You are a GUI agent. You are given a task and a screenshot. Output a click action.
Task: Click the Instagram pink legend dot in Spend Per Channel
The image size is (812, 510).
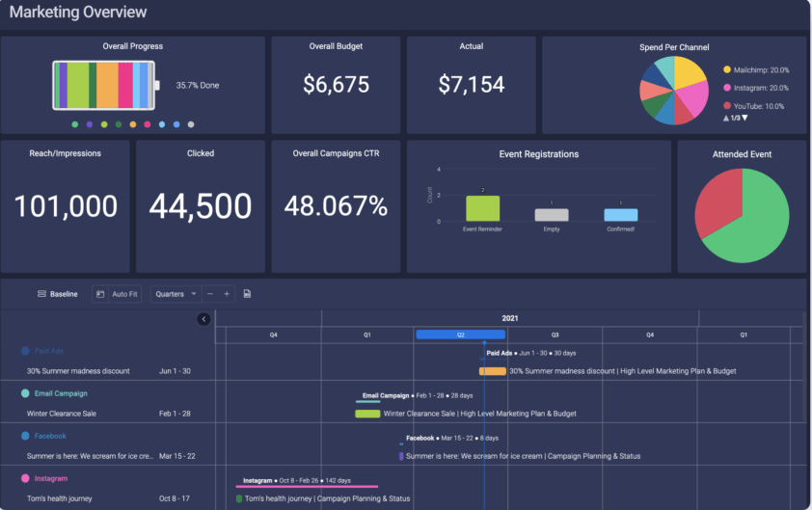coord(727,88)
